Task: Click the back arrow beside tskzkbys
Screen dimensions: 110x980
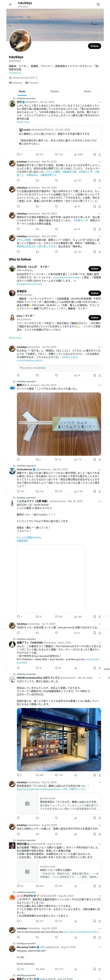Action: pyautogui.click(x=11, y=4)
